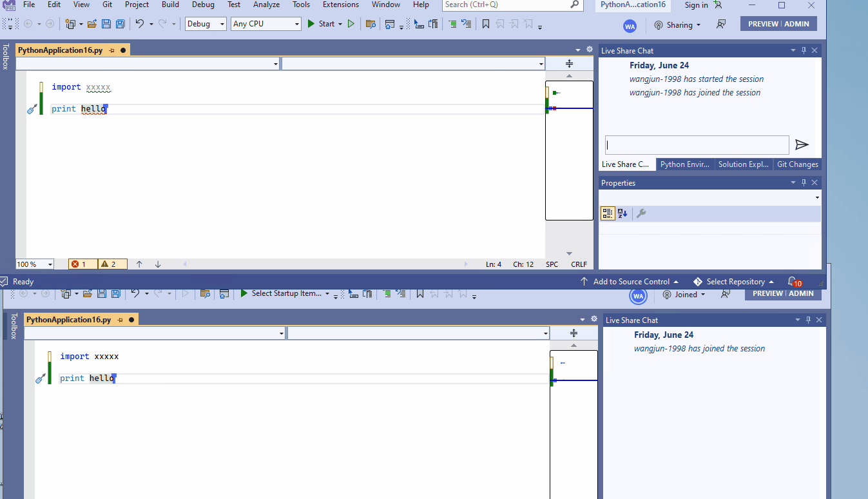This screenshot has width=868, height=499.
Task: Click split editor icon in top window
Action: click(569, 63)
